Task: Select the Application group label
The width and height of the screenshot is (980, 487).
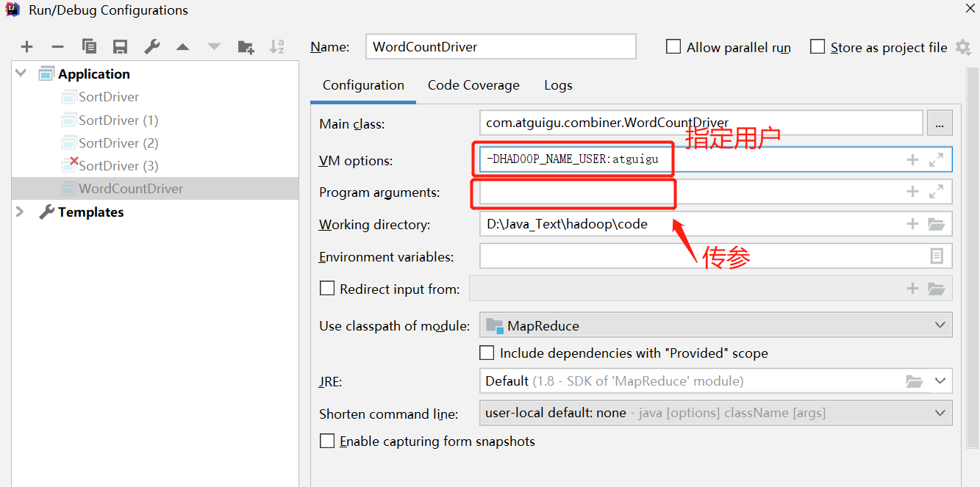Action: tap(94, 73)
